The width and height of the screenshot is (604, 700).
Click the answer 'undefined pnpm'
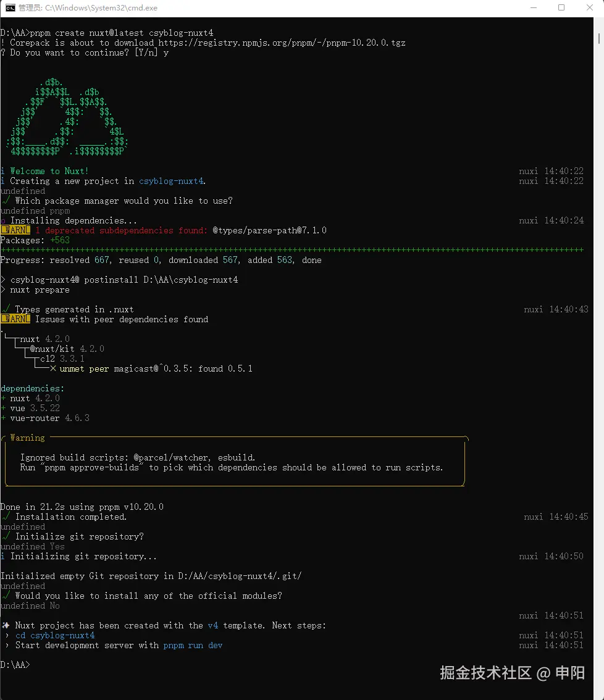pos(35,210)
